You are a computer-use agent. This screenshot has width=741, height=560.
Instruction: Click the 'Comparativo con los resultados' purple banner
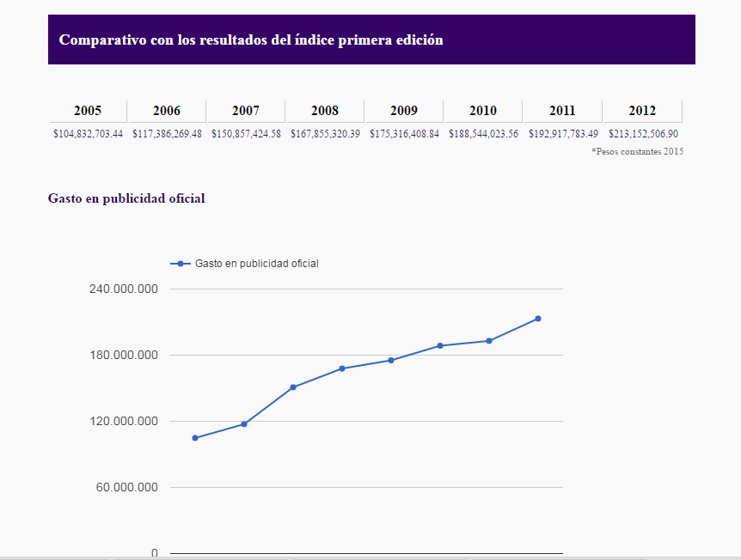[371, 40]
